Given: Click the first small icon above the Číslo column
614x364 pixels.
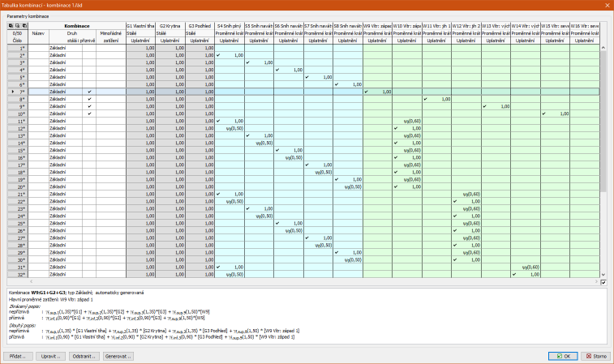Looking at the screenshot, I should 11,26.
